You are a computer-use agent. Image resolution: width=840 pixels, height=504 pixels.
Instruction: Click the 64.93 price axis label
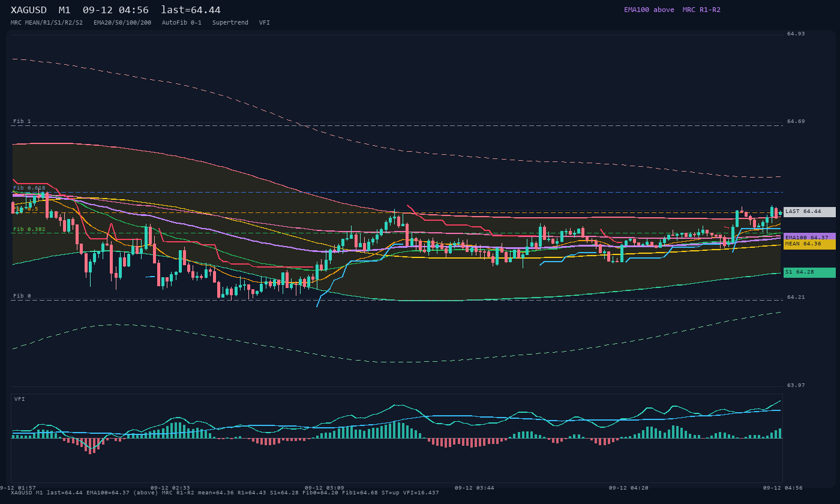[796, 34]
